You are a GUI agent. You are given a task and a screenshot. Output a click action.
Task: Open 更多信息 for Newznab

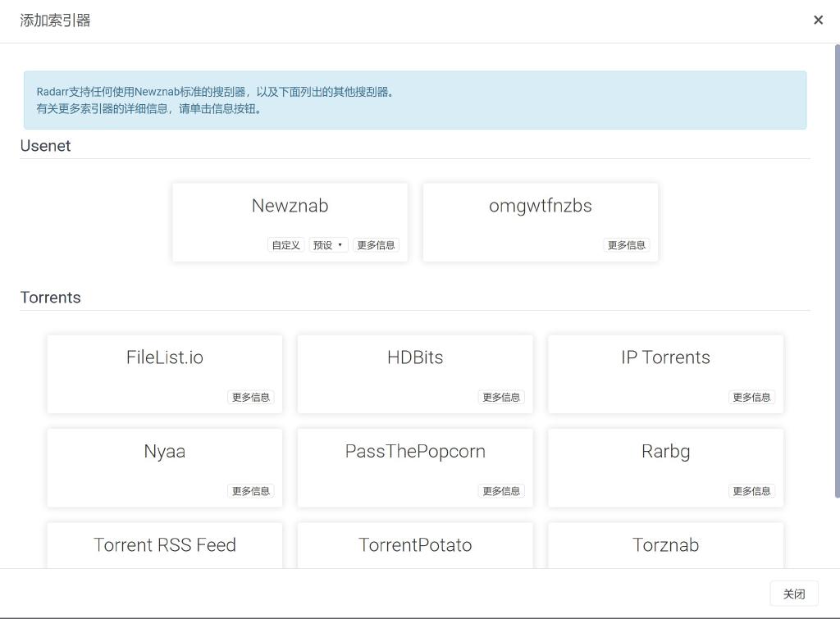tap(377, 245)
